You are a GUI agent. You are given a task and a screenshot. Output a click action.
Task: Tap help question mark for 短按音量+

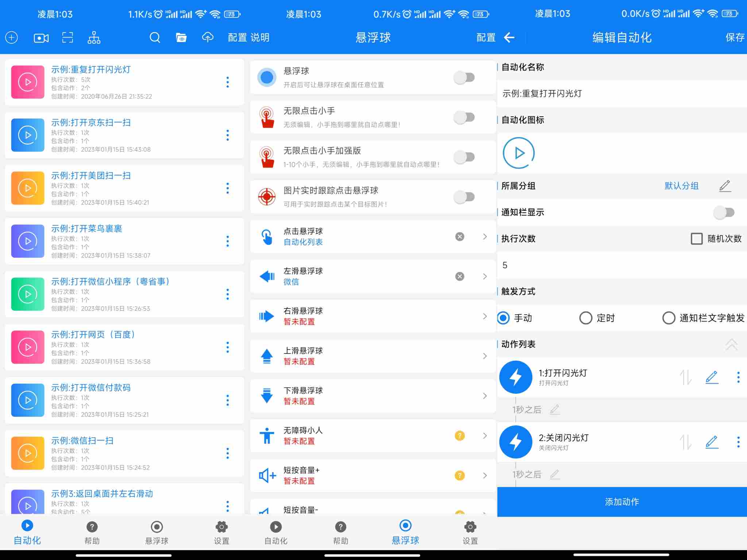tap(460, 475)
